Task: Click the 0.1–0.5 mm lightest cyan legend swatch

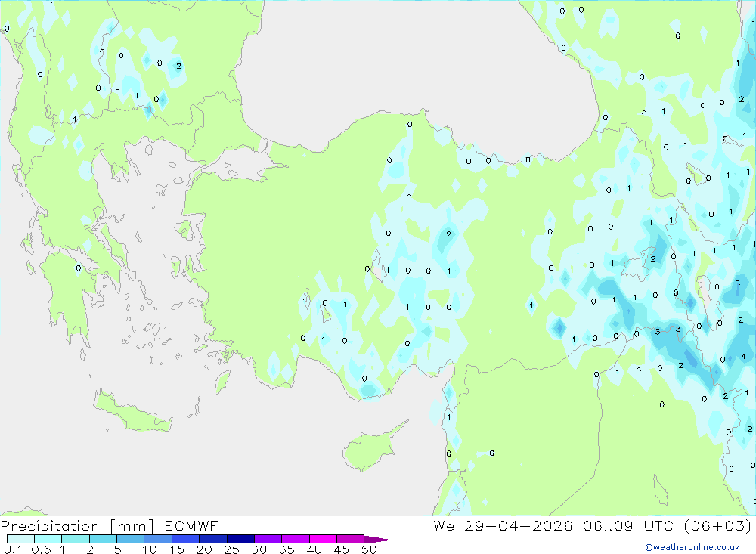Action: point(20,539)
